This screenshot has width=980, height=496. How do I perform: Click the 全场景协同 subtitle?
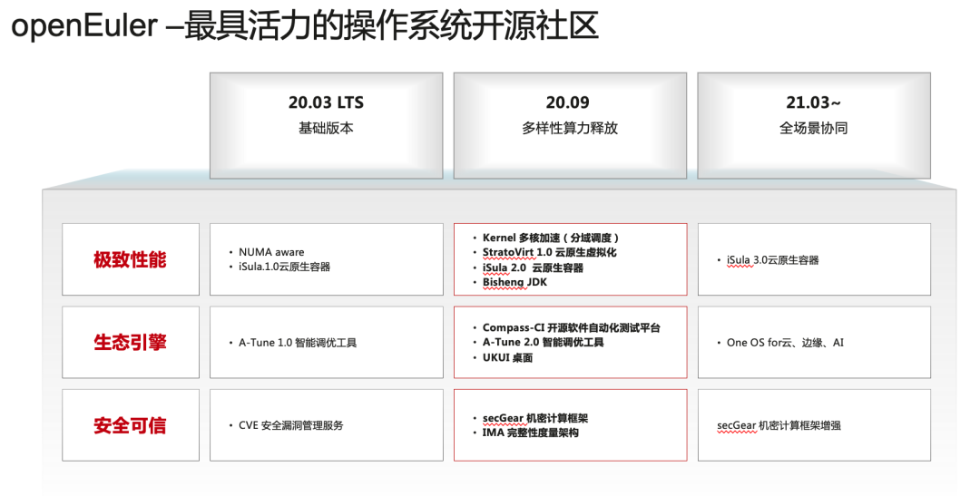pos(813,128)
